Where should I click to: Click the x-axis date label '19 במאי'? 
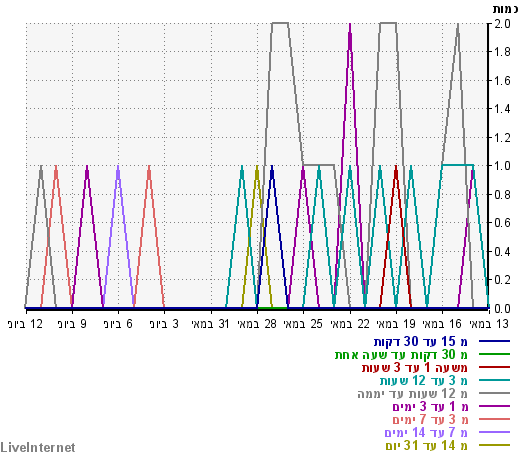pyautogui.click(x=396, y=324)
